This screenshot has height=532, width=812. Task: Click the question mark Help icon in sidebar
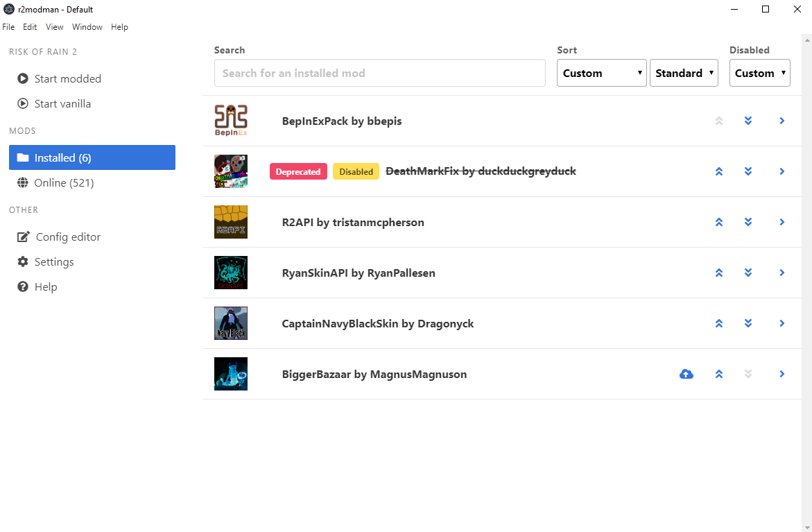[x=23, y=286]
